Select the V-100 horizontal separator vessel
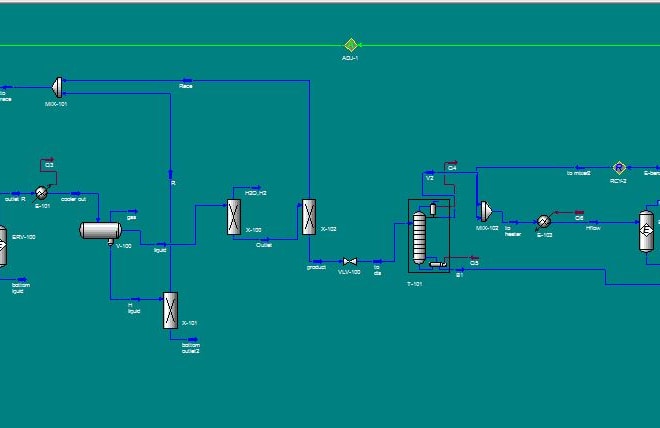660x428 pixels. pos(101,231)
